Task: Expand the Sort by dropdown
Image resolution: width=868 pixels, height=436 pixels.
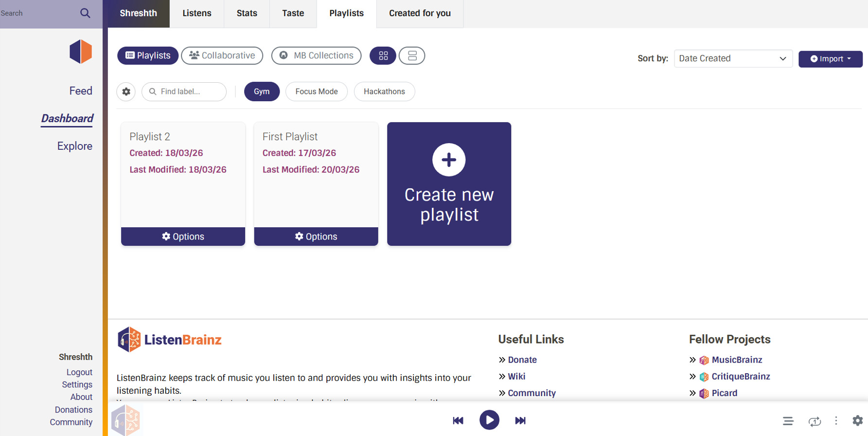Action: tap(733, 58)
